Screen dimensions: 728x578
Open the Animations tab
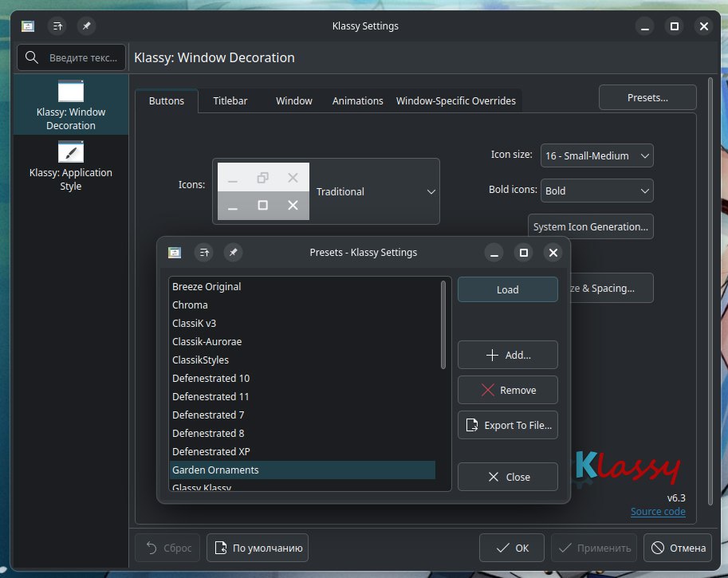click(357, 101)
